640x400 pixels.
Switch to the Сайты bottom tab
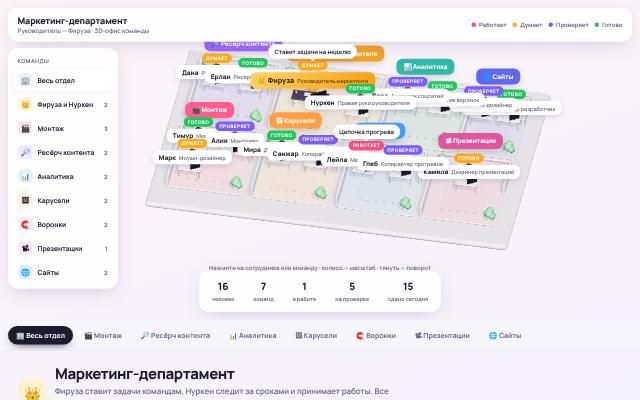pos(505,336)
